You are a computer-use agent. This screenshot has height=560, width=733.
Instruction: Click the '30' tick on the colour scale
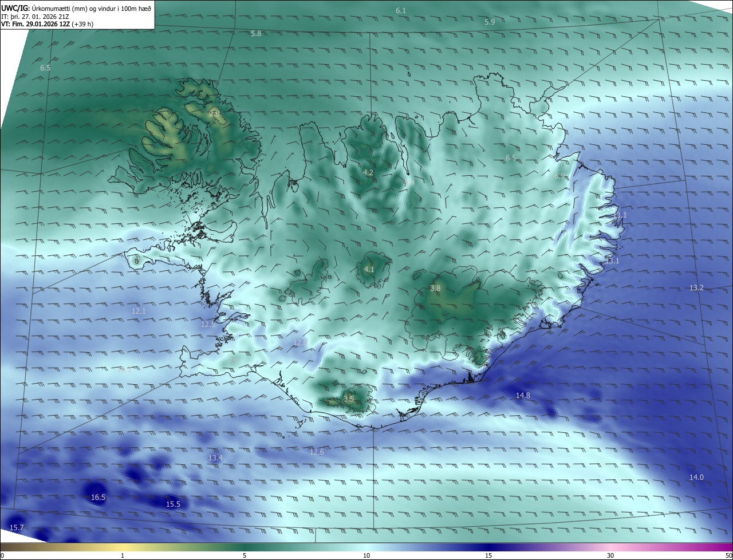(610, 556)
